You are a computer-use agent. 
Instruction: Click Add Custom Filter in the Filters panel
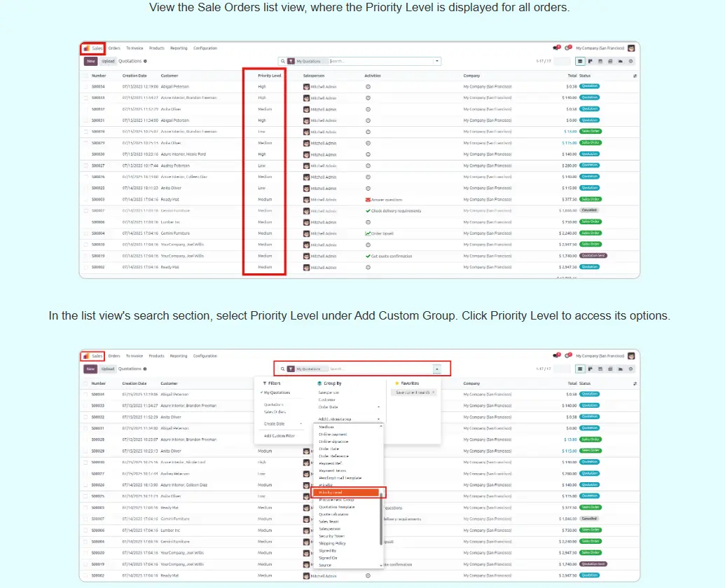279,436
